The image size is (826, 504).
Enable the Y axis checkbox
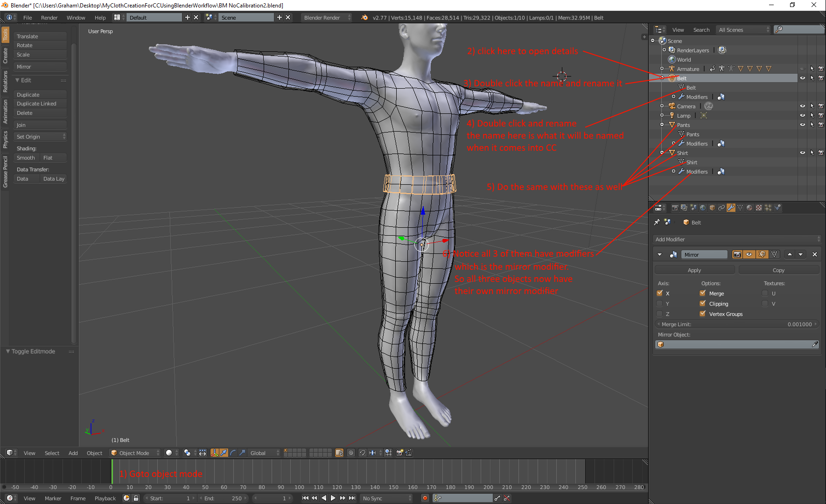pyautogui.click(x=659, y=303)
